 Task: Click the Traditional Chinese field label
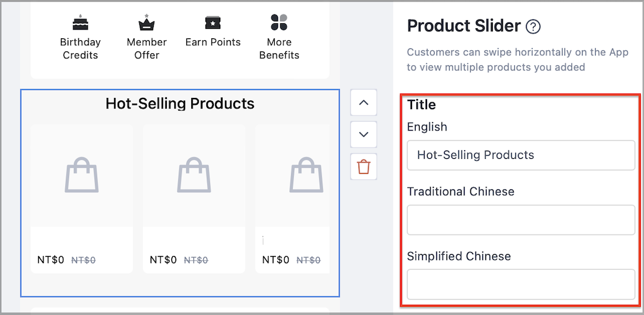point(460,191)
